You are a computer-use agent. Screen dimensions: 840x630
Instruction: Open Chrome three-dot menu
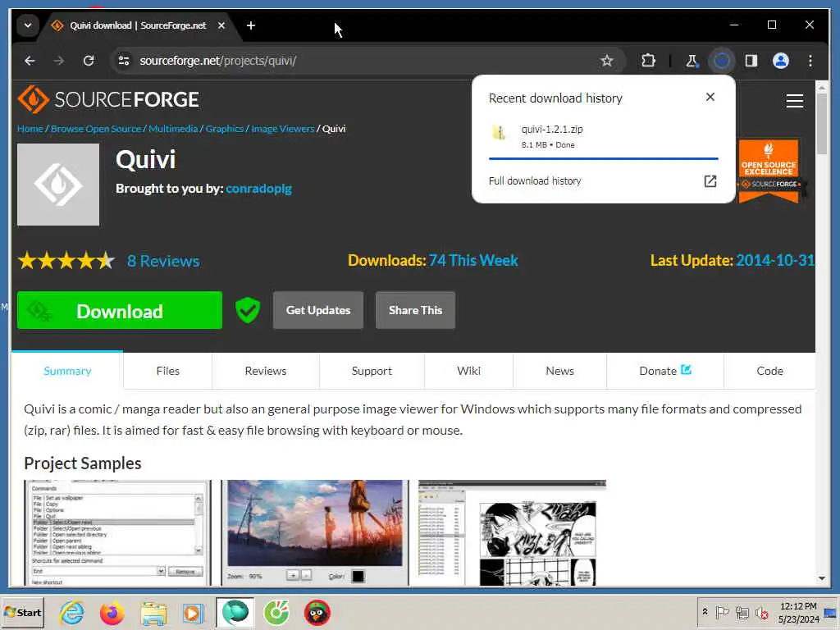click(x=810, y=61)
